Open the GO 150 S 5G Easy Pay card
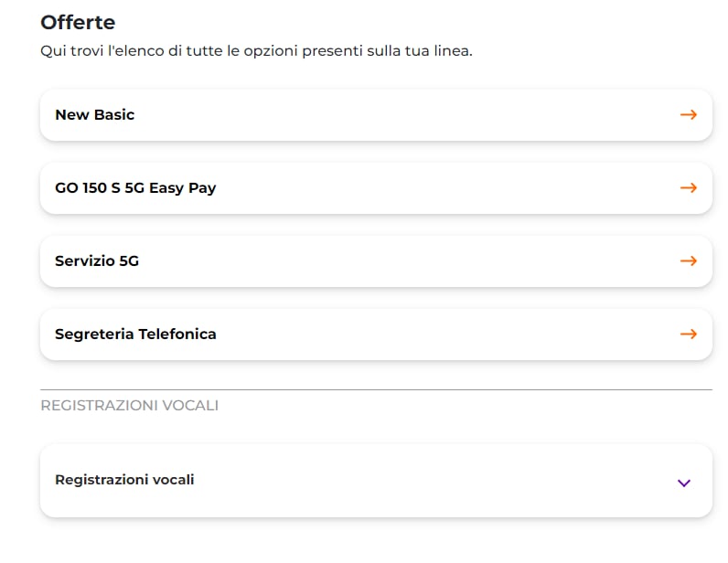 (376, 188)
